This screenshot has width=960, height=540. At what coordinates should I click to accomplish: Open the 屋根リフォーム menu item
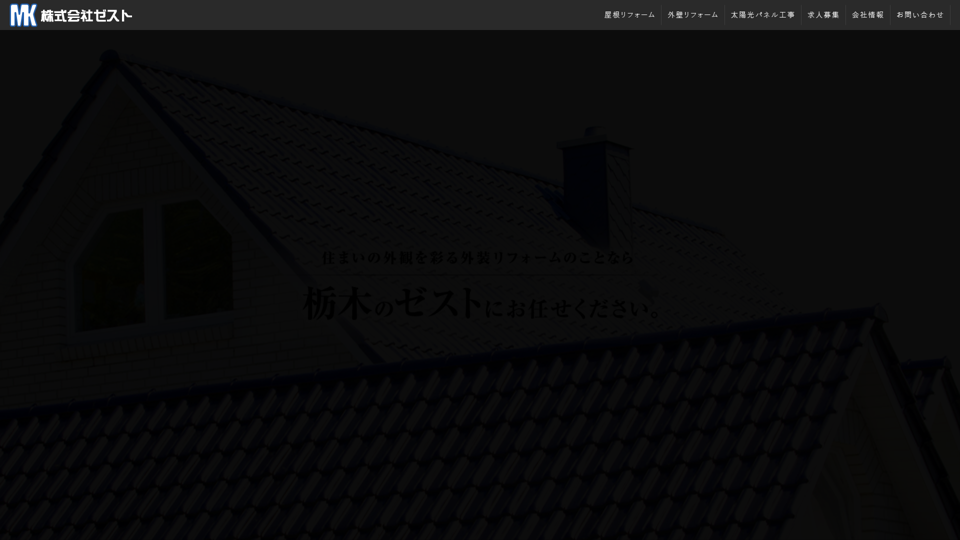click(629, 15)
